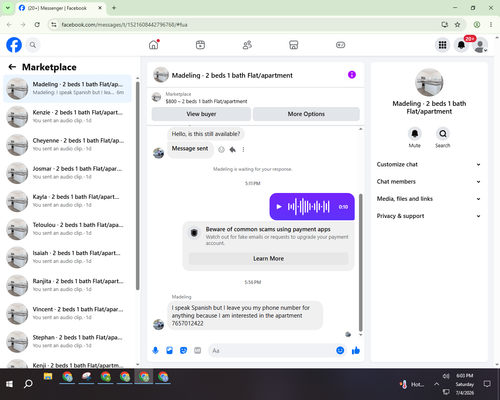Open the emoji picker in message field
This screenshot has height=400, width=500.
point(340,350)
